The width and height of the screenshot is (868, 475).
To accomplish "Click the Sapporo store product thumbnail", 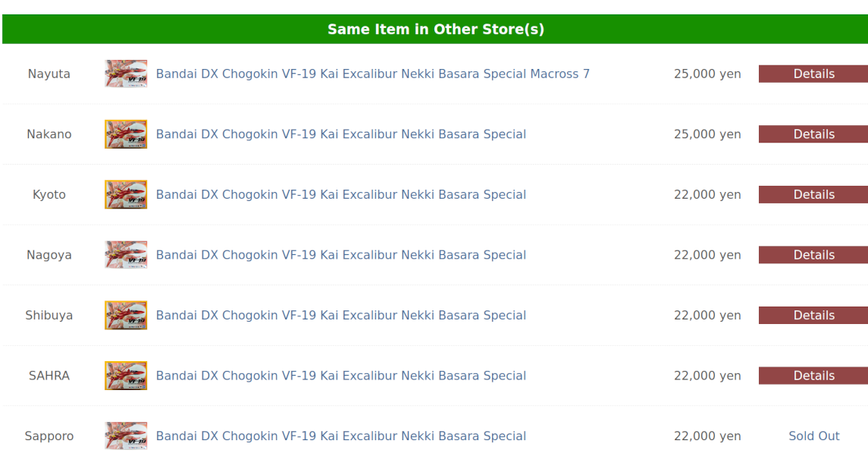I will pyautogui.click(x=126, y=436).
